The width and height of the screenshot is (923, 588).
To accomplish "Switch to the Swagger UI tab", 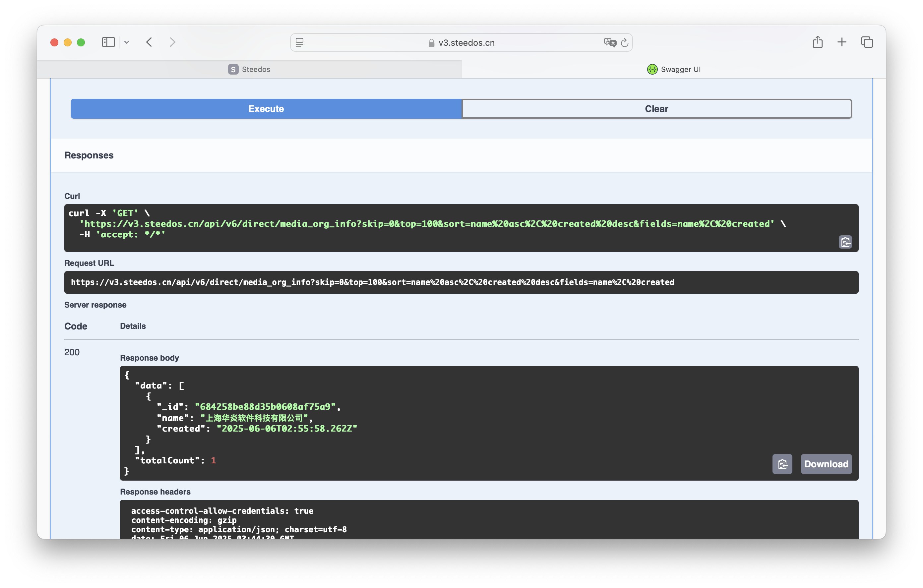I will point(673,69).
